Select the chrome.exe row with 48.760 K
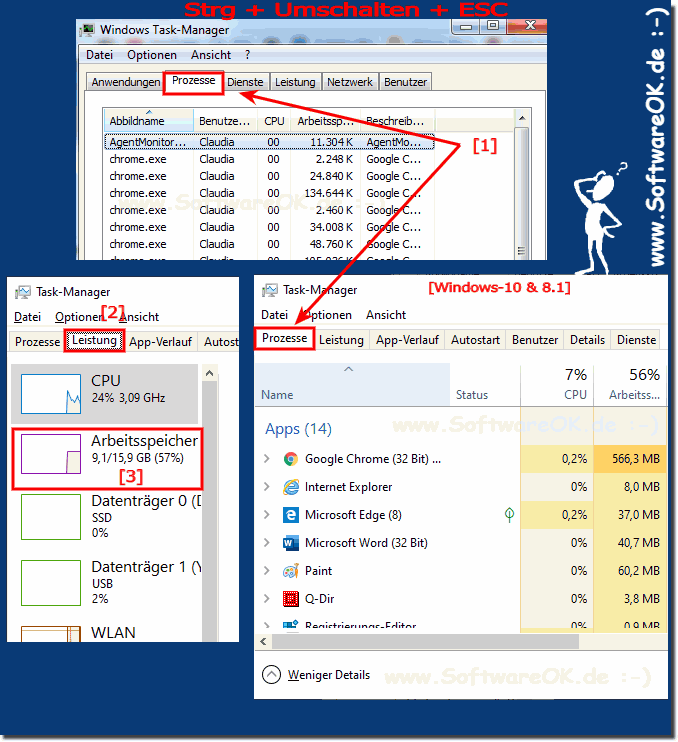The height and width of the screenshot is (742, 678). (269, 244)
